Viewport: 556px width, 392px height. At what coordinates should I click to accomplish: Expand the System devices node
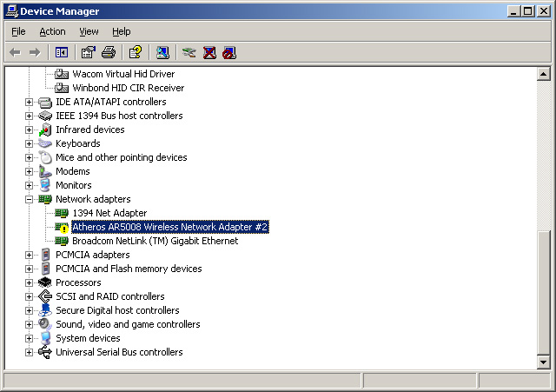29,338
